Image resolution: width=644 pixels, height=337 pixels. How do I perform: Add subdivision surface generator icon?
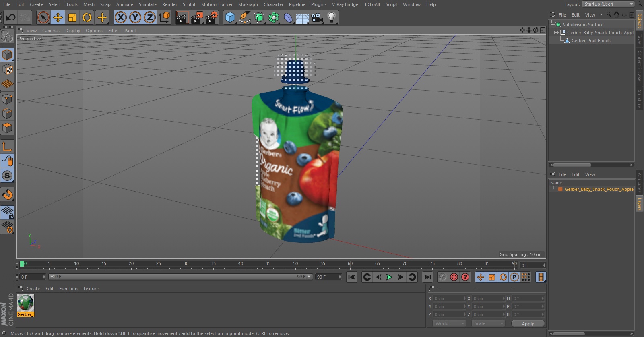pyautogui.click(x=260, y=17)
